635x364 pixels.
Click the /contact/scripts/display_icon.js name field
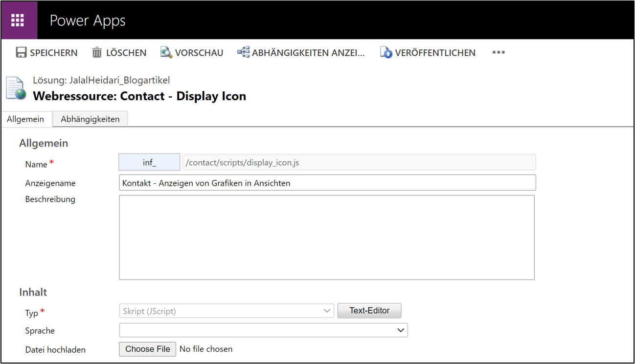359,162
